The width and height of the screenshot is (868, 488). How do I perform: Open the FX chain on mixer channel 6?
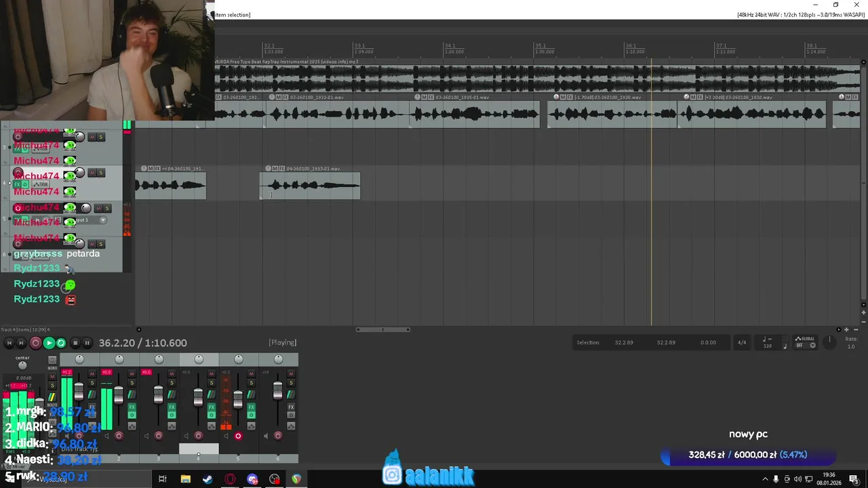click(x=291, y=407)
